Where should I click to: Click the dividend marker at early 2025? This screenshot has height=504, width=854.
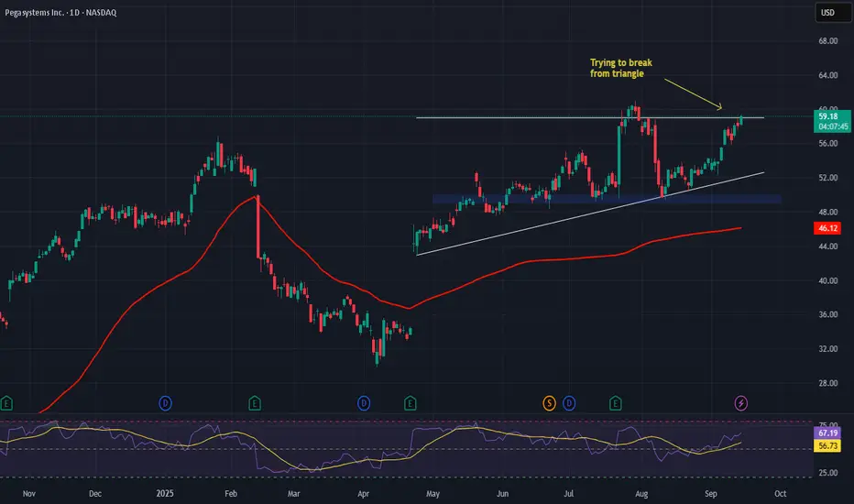click(x=165, y=404)
